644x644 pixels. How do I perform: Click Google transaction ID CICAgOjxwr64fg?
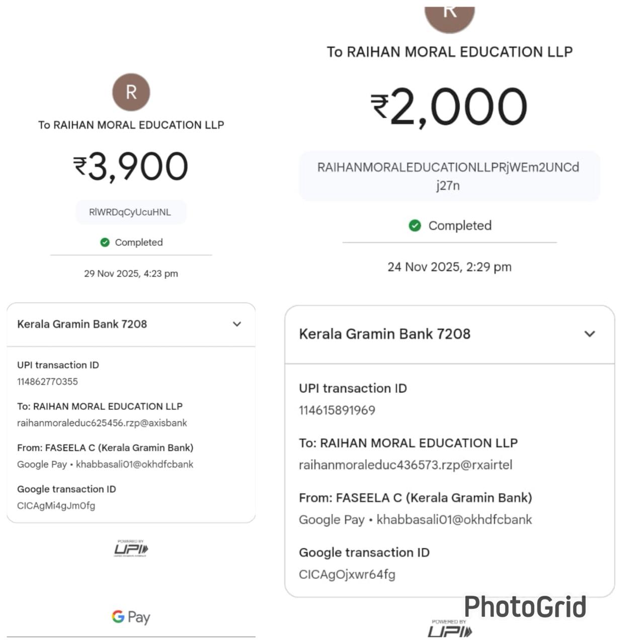pos(347,574)
